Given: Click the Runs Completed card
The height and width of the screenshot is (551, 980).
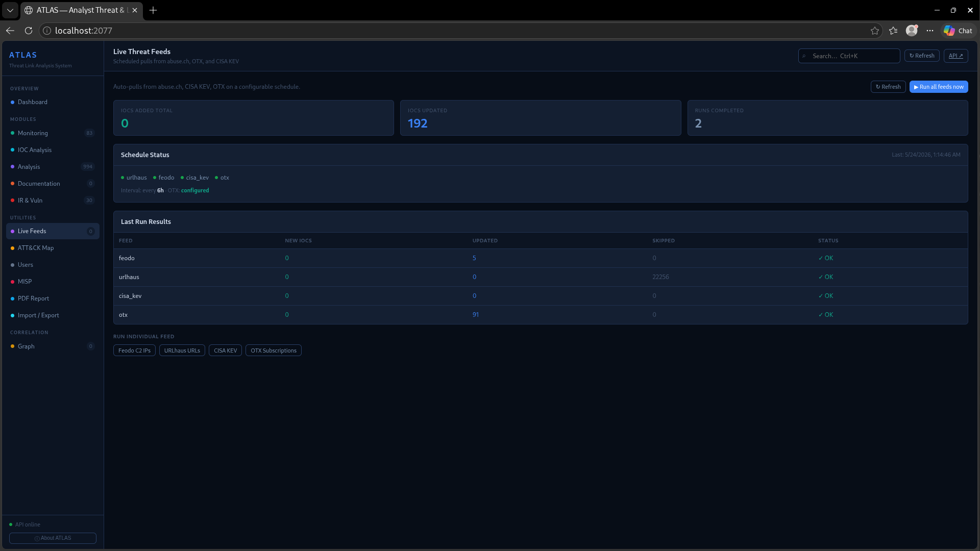Looking at the screenshot, I should 827,118.
